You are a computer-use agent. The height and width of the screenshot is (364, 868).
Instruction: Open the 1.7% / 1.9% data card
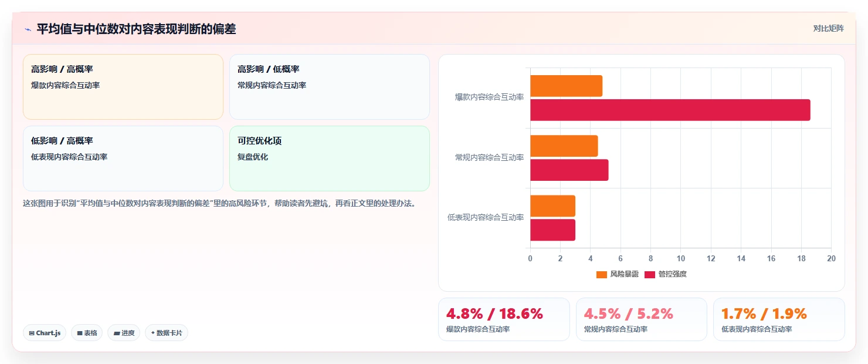click(779, 319)
